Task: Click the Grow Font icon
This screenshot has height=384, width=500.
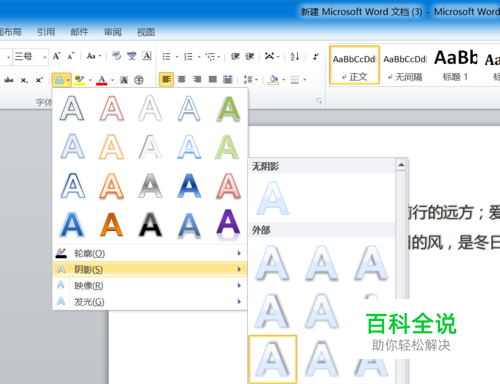Action: (56, 56)
